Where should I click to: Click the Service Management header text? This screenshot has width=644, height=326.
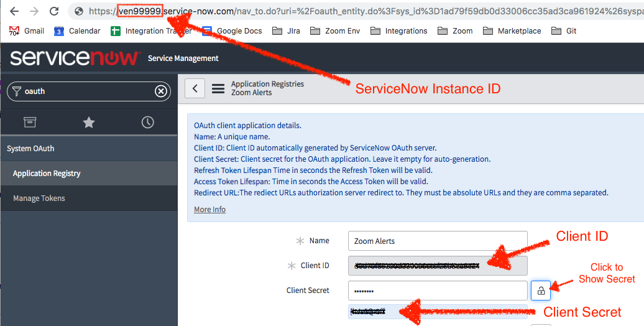[x=183, y=58]
